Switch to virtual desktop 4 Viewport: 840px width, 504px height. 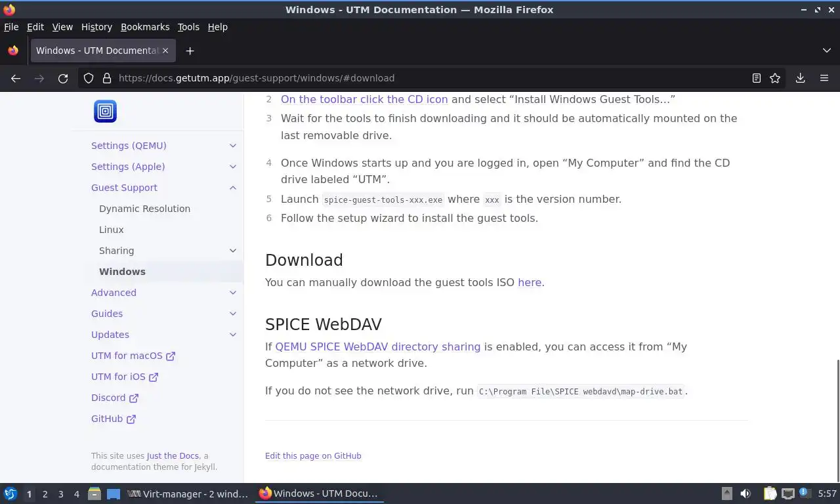(x=76, y=494)
